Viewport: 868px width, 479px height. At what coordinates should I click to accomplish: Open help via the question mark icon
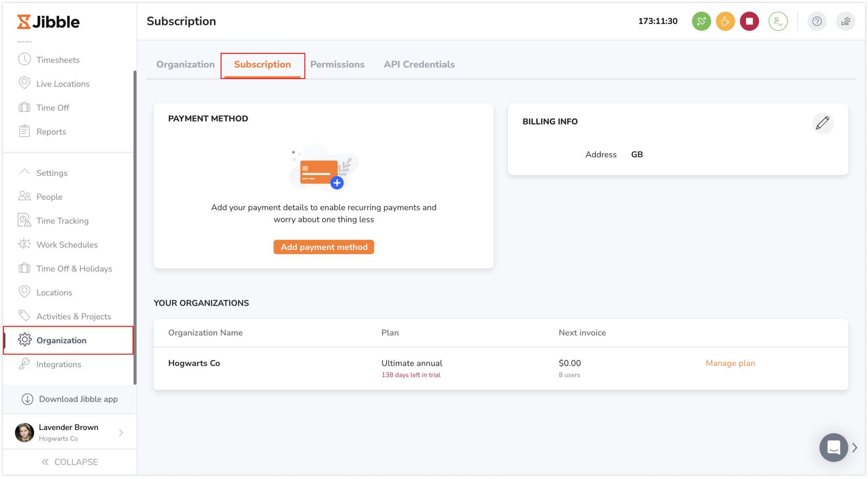tap(817, 21)
